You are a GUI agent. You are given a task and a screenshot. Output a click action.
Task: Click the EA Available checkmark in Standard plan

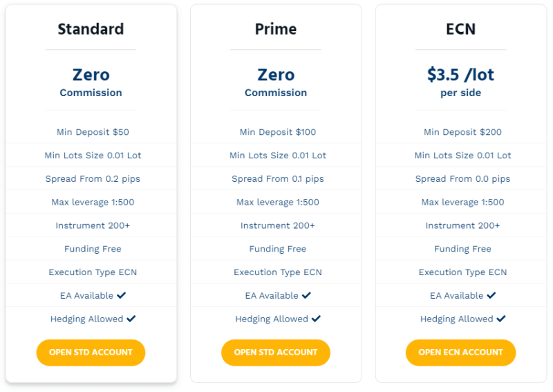[122, 295]
